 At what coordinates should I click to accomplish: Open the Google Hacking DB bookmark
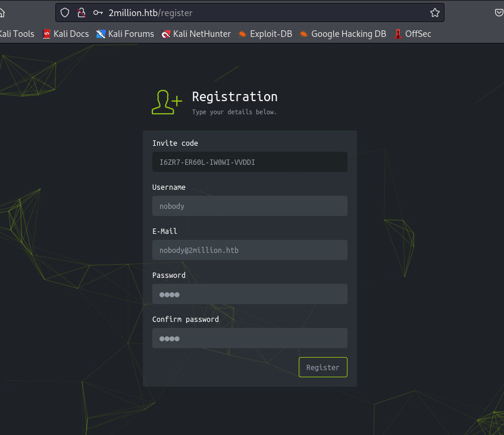pyautogui.click(x=343, y=34)
